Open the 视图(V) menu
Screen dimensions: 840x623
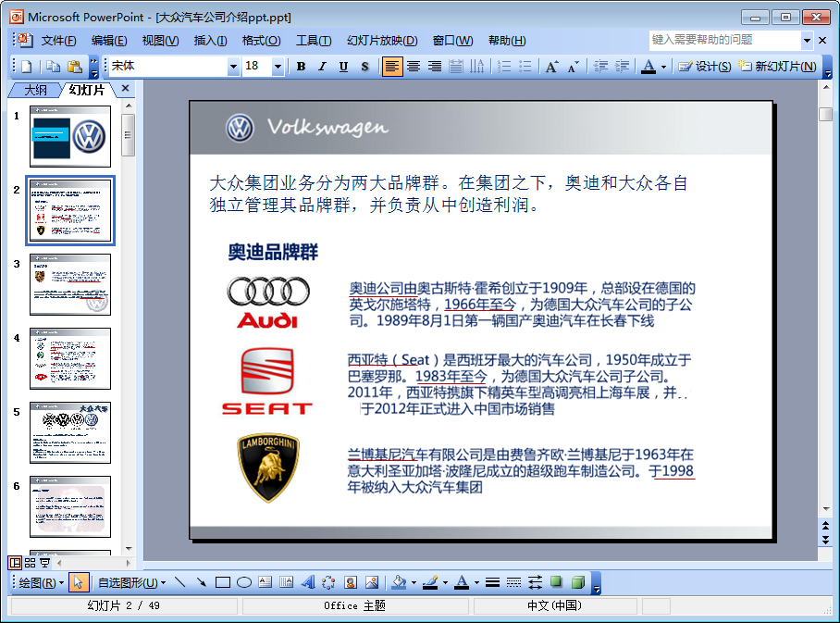(x=160, y=41)
